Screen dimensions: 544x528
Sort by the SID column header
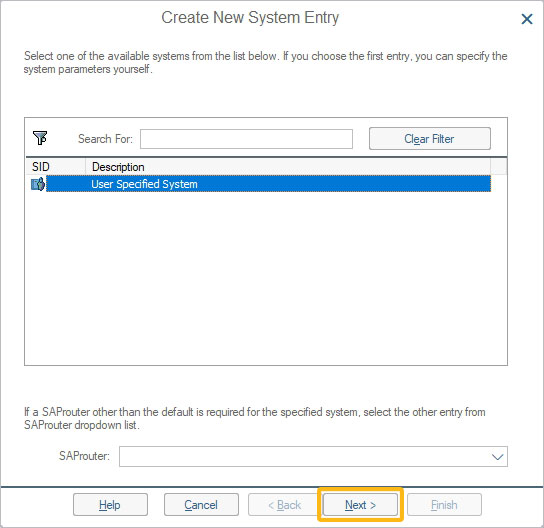click(x=56, y=167)
